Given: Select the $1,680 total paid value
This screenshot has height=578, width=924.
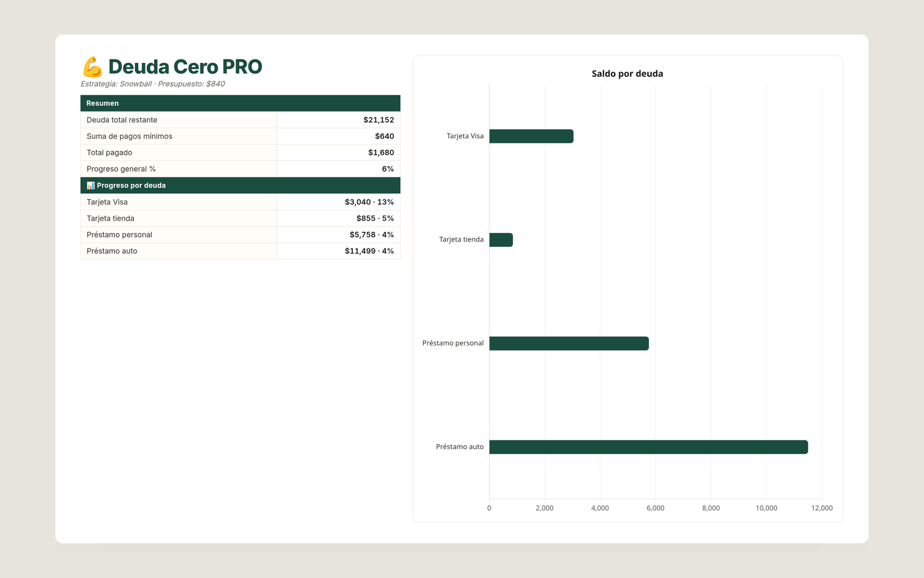Looking at the screenshot, I should tap(381, 153).
